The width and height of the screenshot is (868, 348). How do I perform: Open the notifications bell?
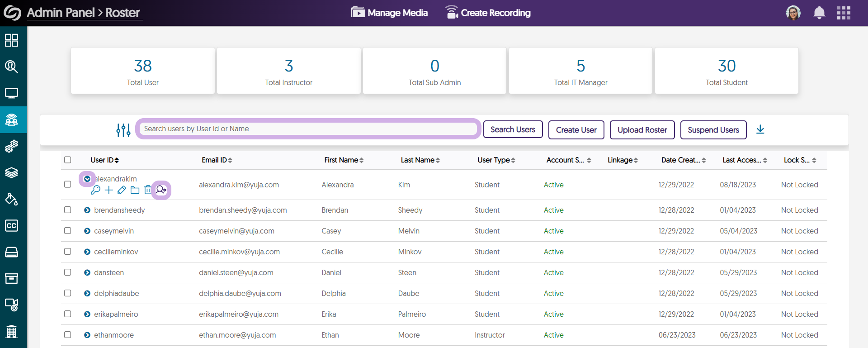point(819,13)
